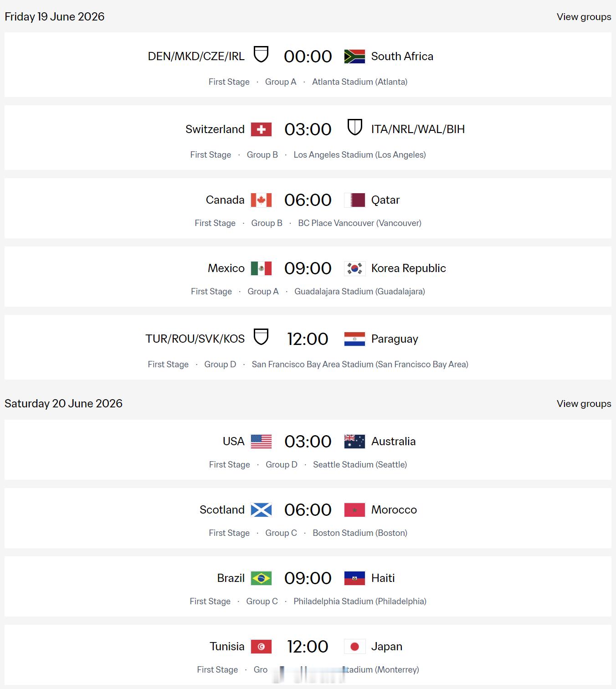Click the Canada flag icon
The width and height of the screenshot is (616, 689).
click(x=261, y=200)
